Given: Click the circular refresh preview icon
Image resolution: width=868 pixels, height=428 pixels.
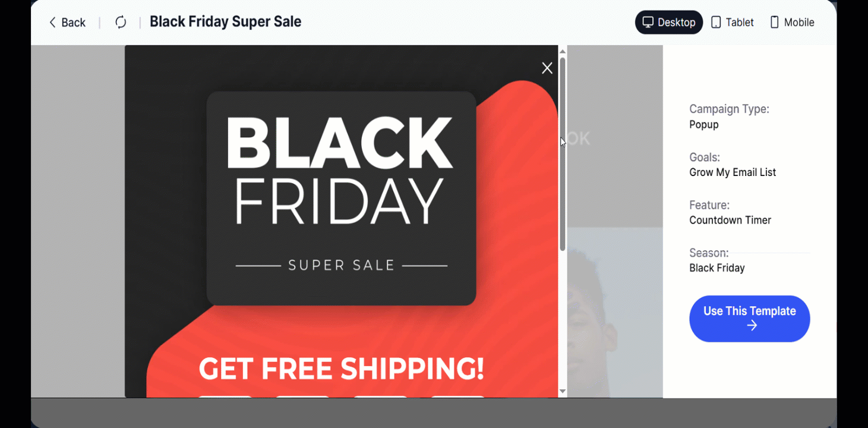Looking at the screenshot, I should [x=121, y=23].
